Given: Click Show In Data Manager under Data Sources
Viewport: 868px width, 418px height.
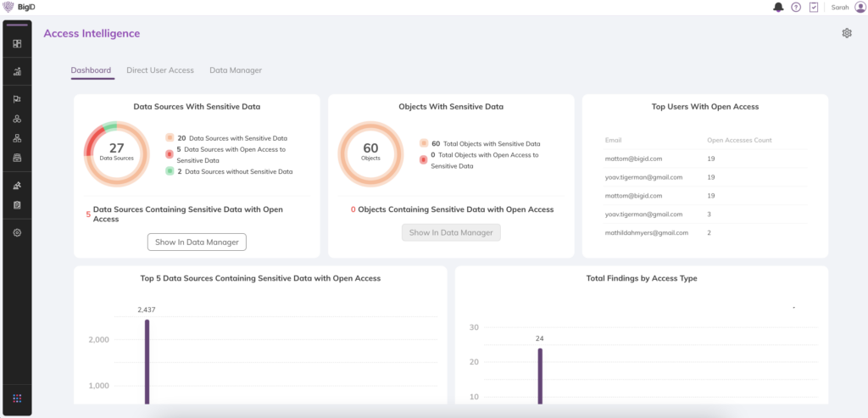Looking at the screenshot, I should [x=197, y=242].
